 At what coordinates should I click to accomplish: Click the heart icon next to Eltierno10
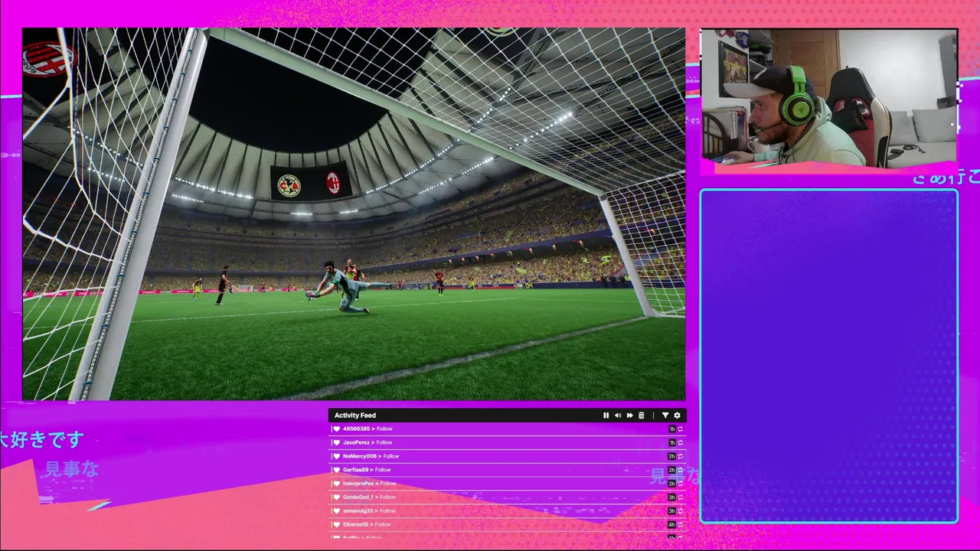tap(336, 525)
